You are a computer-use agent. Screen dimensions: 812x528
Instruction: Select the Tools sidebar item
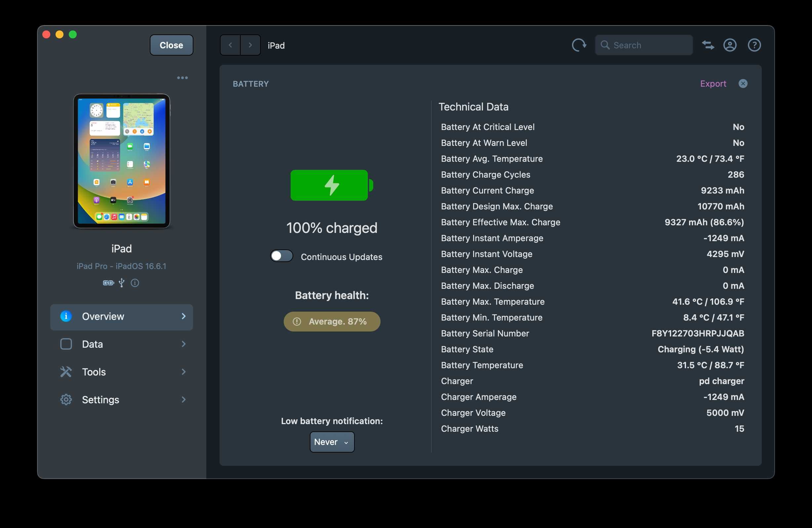(x=121, y=372)
